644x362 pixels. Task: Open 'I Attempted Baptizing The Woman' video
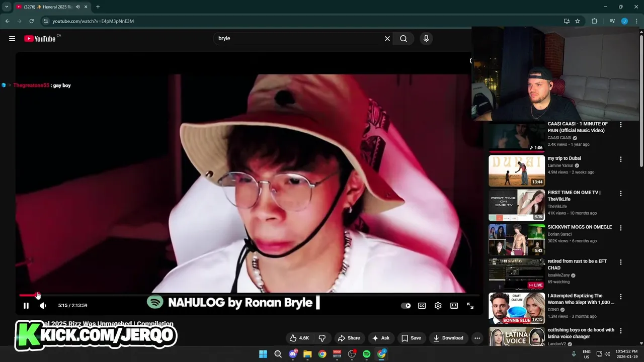pos(517,308)
